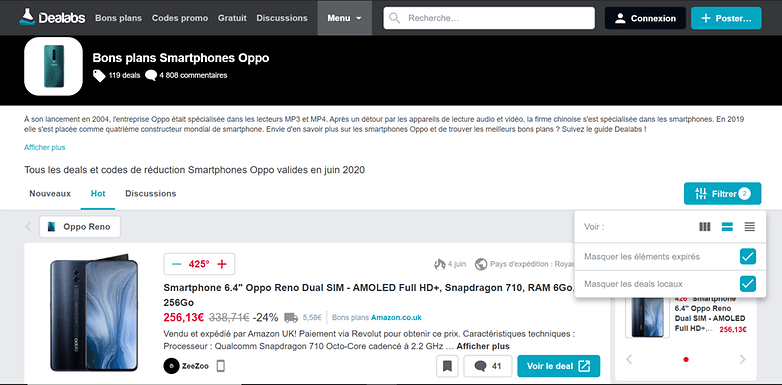Click the mobile phone icon beside ZeeZoo
The height and width of the screenshot is (385, 782).
221,366
